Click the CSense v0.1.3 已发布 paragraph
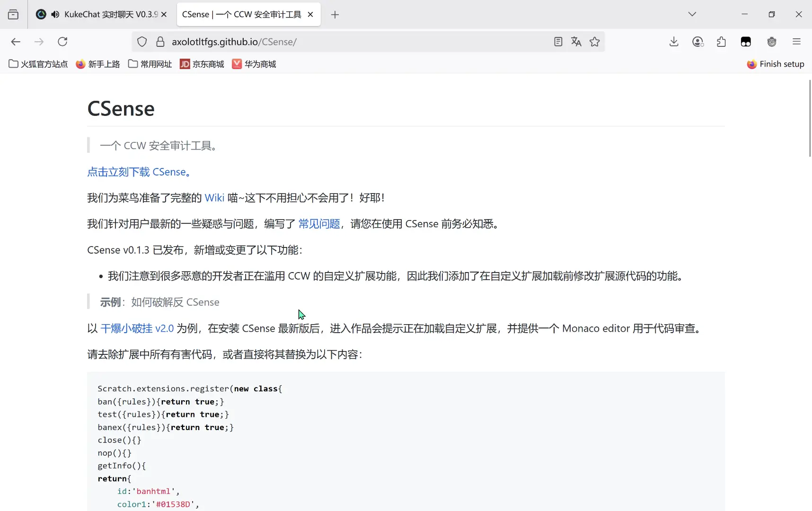 point(194,250)
